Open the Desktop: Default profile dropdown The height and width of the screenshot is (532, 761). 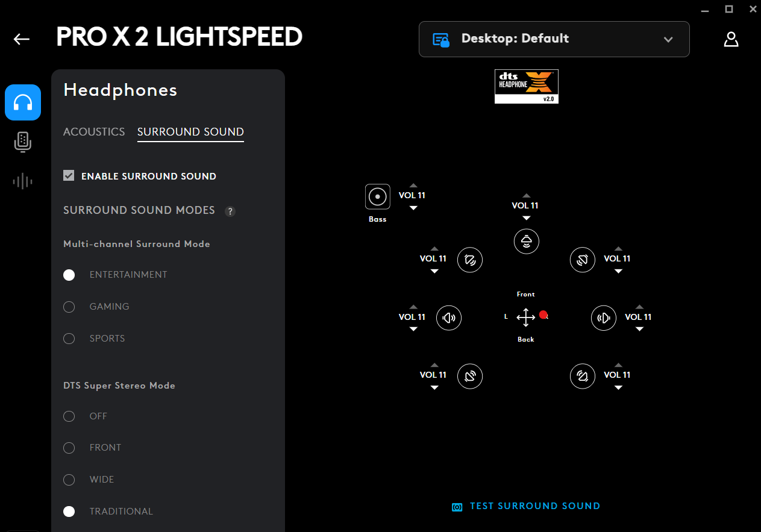(554, 39)
